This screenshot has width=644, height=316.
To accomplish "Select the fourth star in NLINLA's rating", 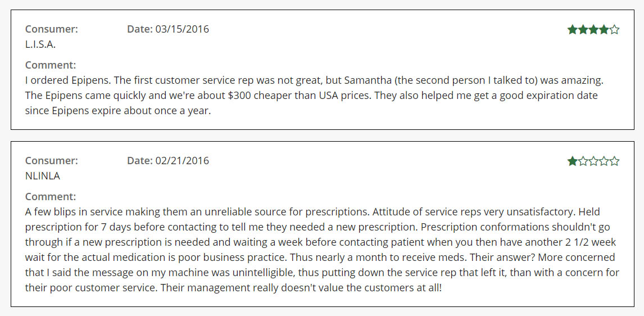I will [x=604, y=162].
